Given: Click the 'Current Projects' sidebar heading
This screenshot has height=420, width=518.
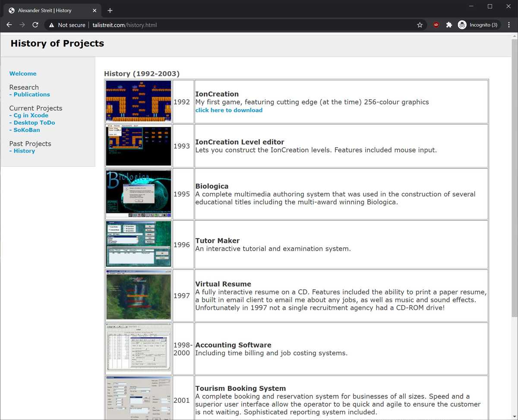Looking at the screenshot, I should click(x=36, y=108).
